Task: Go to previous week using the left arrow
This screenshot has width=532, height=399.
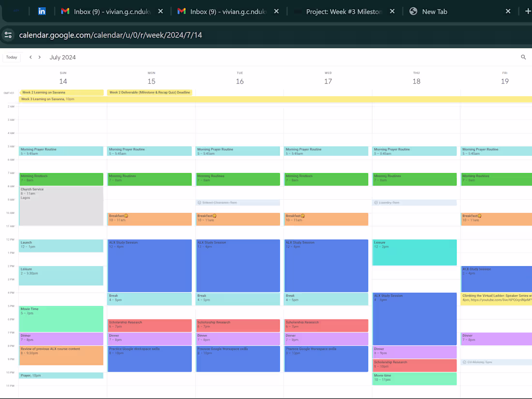Action: pyautogui.click(x=30, y=57)
